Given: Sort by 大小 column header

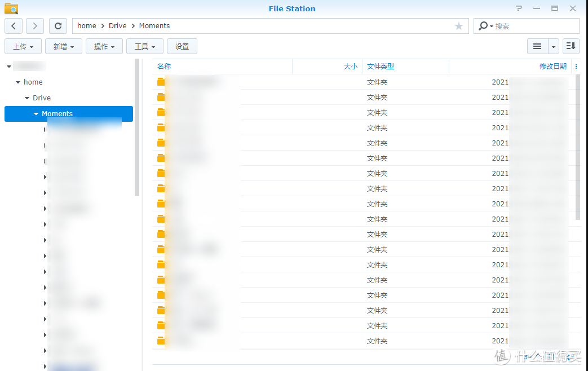Looking at the screenshot, I should [350, 67].
